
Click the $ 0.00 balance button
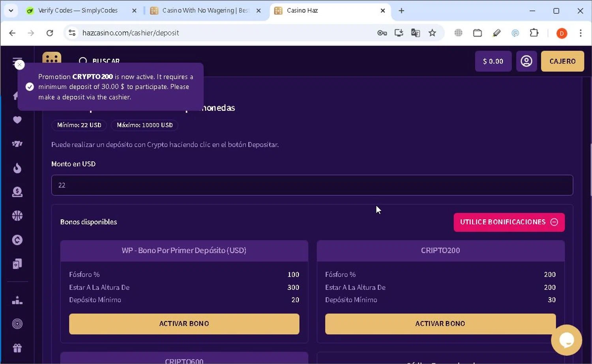(493, 61)
